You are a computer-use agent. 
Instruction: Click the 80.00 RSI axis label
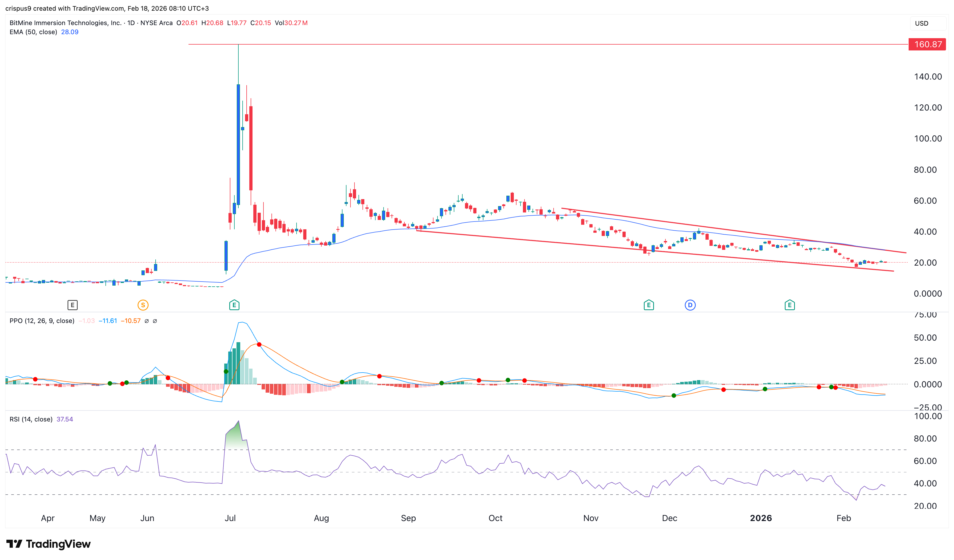pyautogui.click(x=925, y=439)
